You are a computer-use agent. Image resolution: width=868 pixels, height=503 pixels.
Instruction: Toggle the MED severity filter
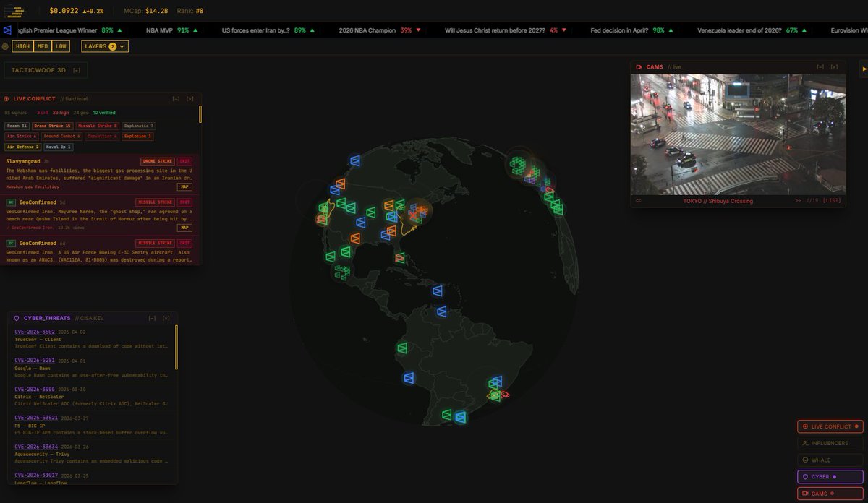click(x=42, y=46)
